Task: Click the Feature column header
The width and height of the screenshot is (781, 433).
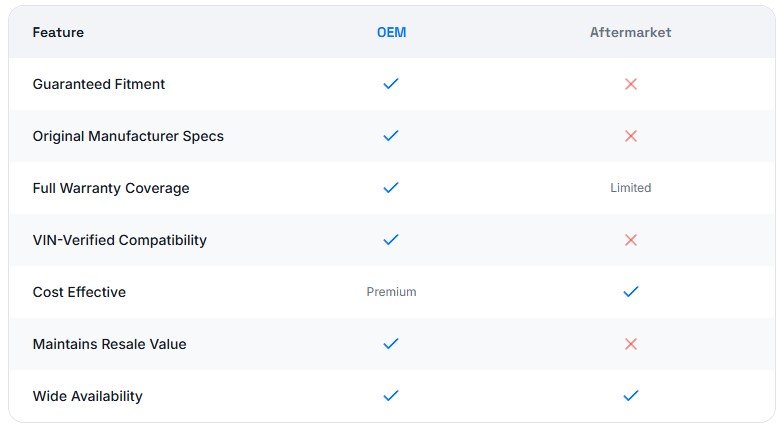Action: pos(58,32)
